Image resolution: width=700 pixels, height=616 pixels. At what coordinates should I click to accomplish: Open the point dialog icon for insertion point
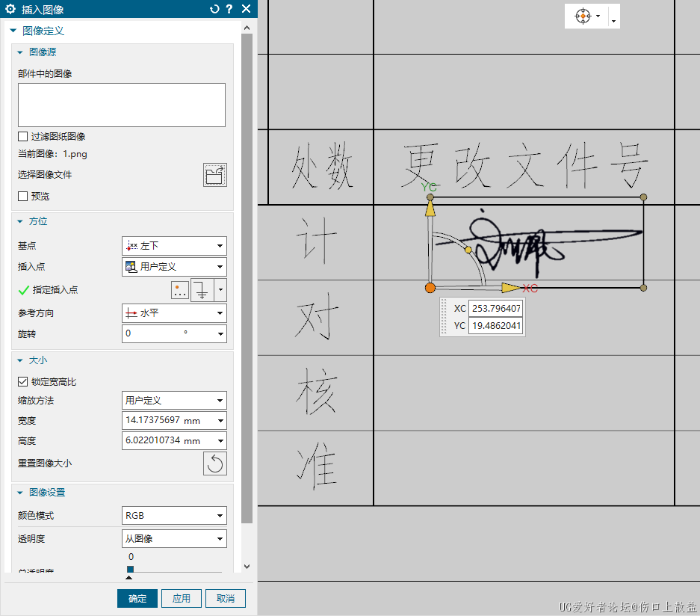(179, 289)
